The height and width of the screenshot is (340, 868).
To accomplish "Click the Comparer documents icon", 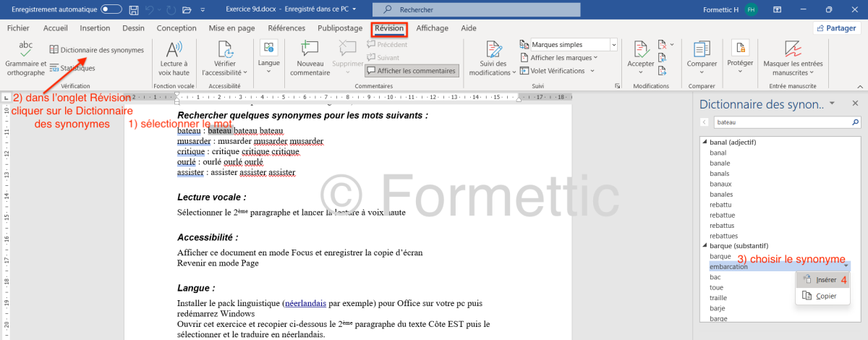I will point(702,56).
